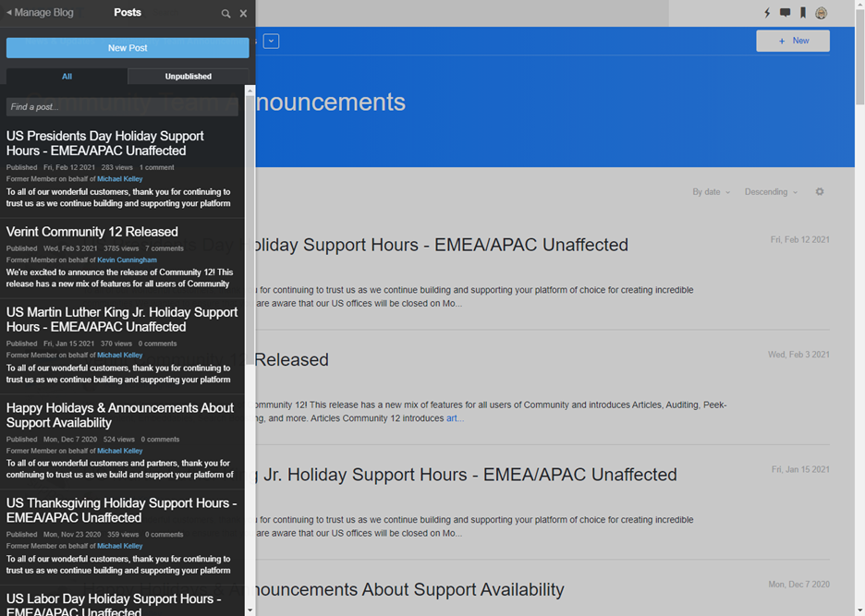Viewport: 865px width, 616px height.
Task: Click the "Mon, Nov 23 2020" date in the panel
Action: click(72, 535)
